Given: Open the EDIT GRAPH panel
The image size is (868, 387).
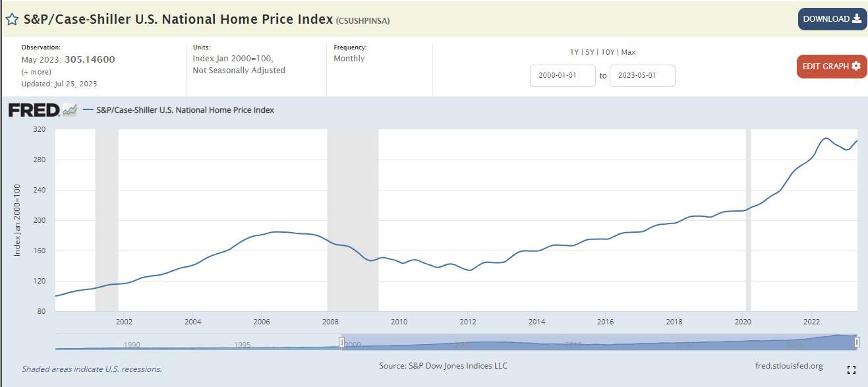Looking at the screenshot, I should point(831,66).
